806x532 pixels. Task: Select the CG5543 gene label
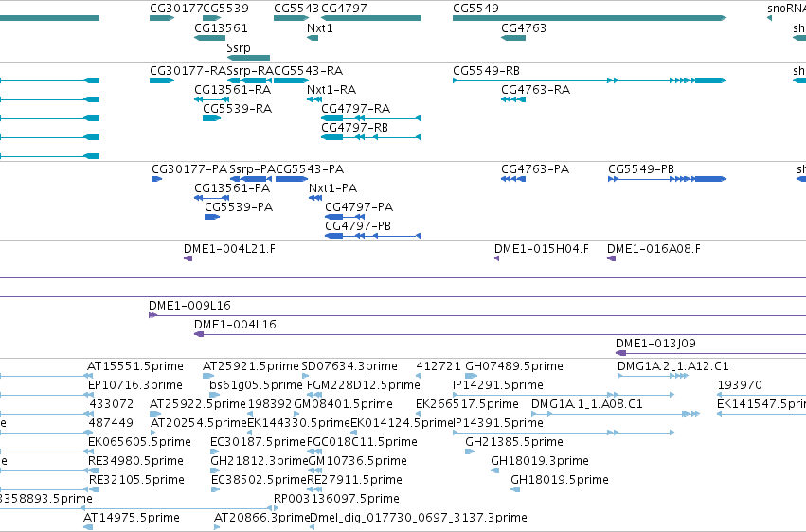296,9
